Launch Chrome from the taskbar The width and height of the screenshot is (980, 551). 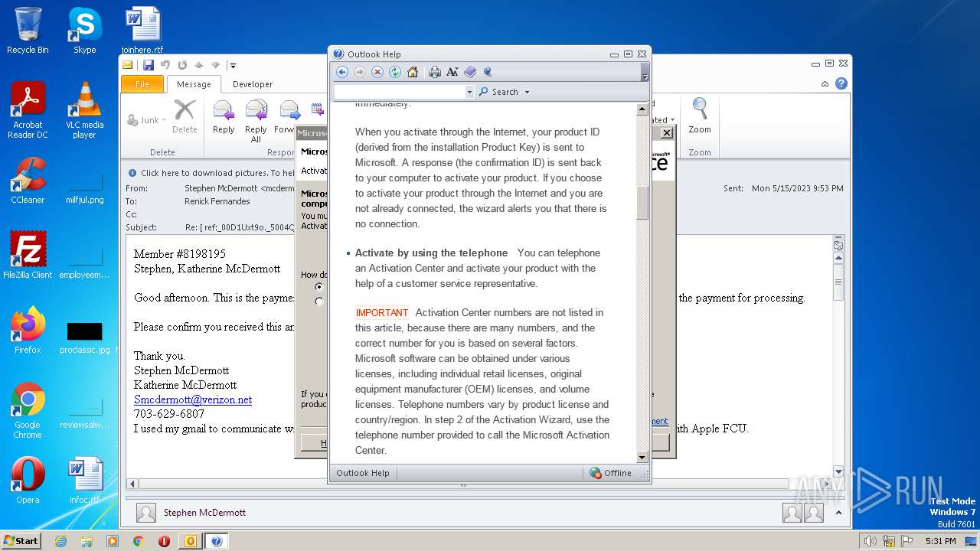tap(138, 541)
